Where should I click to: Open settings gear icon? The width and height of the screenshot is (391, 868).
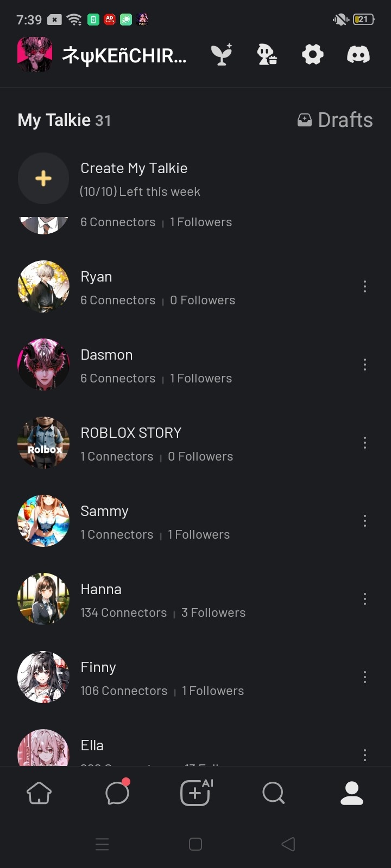pyautogui.click(x=313, y=54)
